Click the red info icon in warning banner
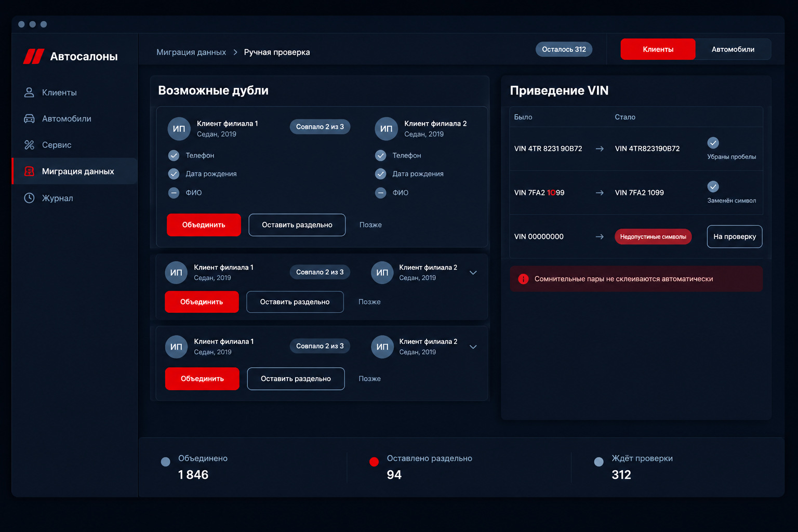 point(523,279)
